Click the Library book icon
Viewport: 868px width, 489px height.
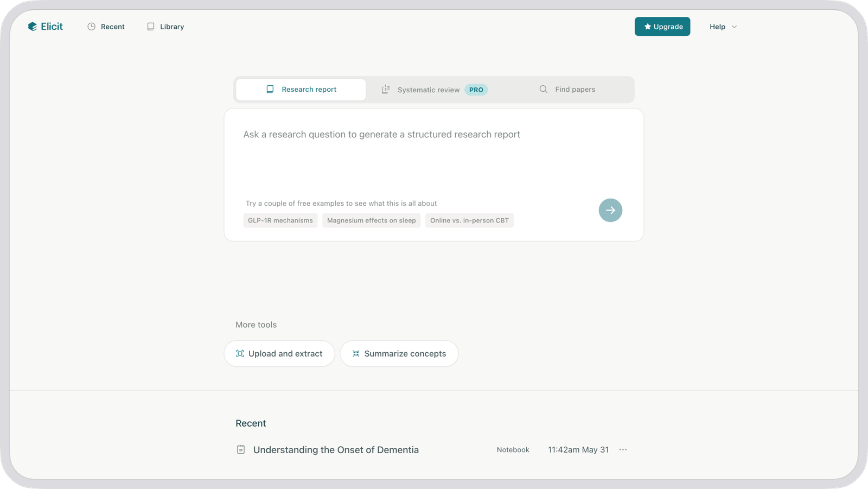[x=151, y=27]
